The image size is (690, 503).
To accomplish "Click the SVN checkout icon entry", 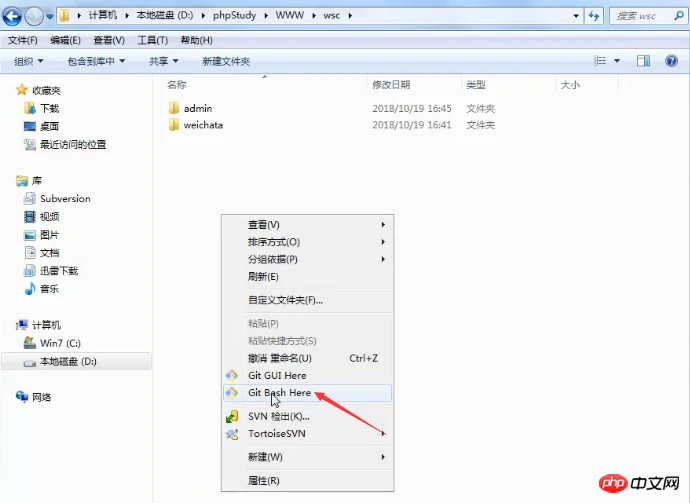I will 232,416.
